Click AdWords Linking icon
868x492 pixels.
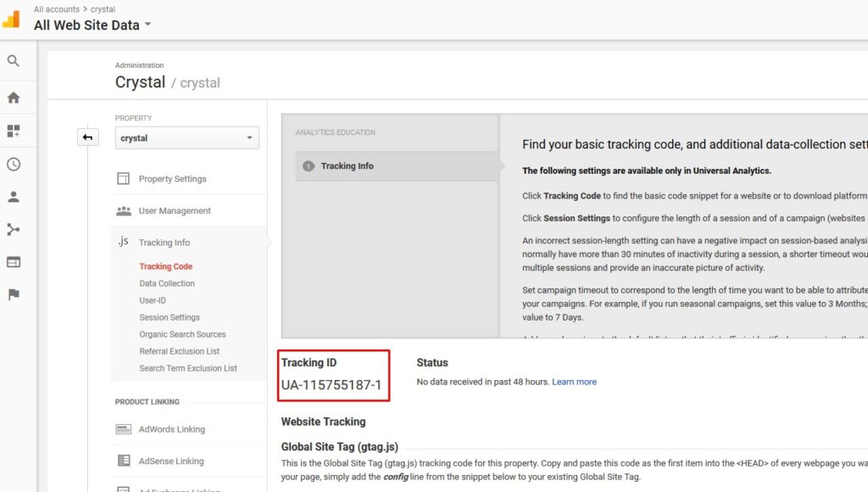coord(124,429)
